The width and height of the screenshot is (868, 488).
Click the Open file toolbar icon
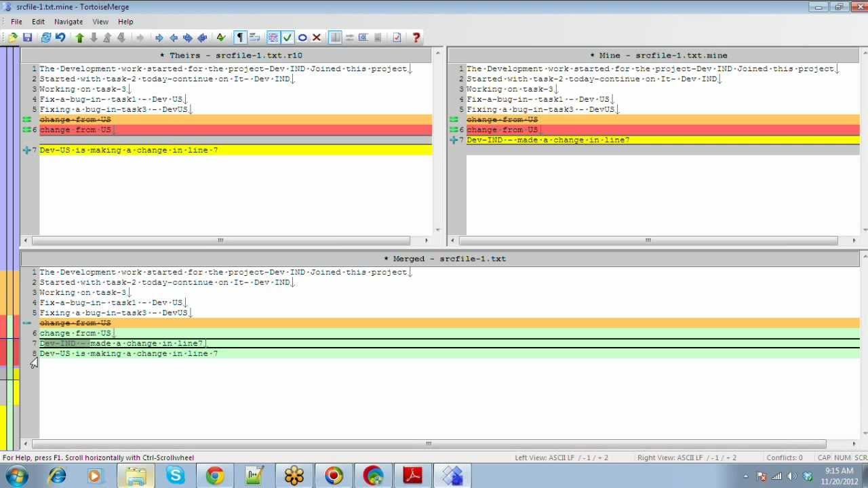[x=12, y=38]
